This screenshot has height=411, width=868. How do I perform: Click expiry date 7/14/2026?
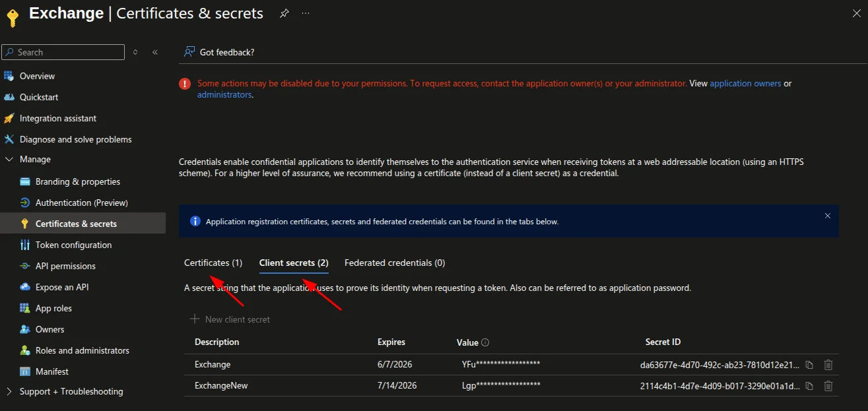click(397, 385)
